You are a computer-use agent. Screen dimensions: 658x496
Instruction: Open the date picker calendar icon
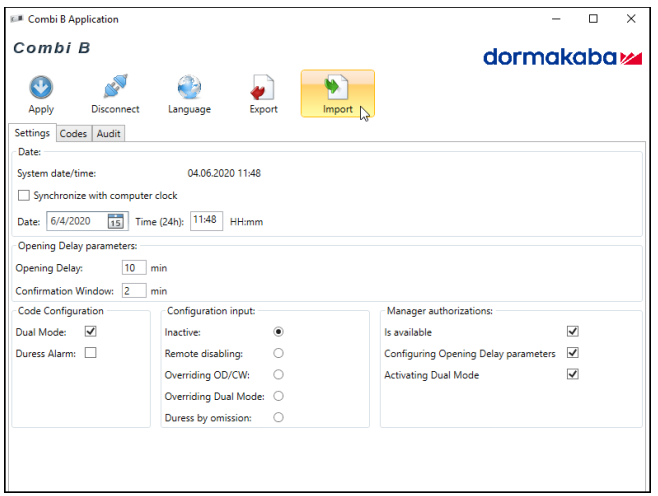point(115,221)
